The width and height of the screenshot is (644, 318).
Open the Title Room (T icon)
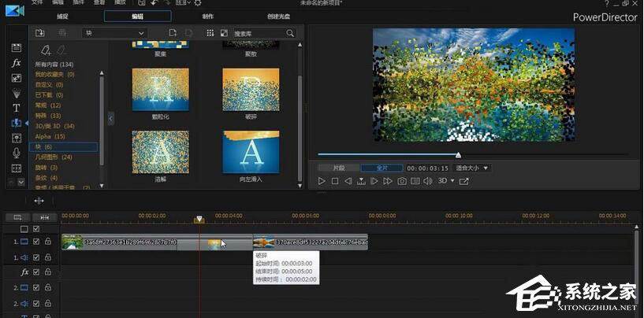coord(16,108)
